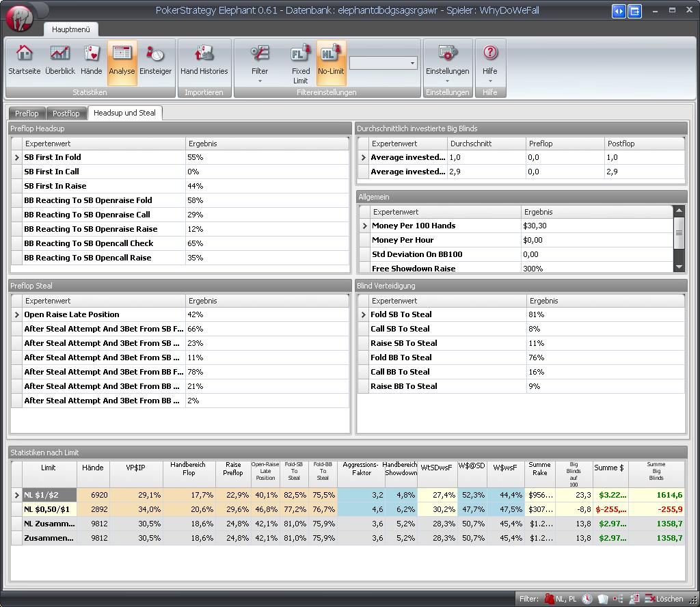
Task: Select the Open Raise Late Position row
Action: 180,314
